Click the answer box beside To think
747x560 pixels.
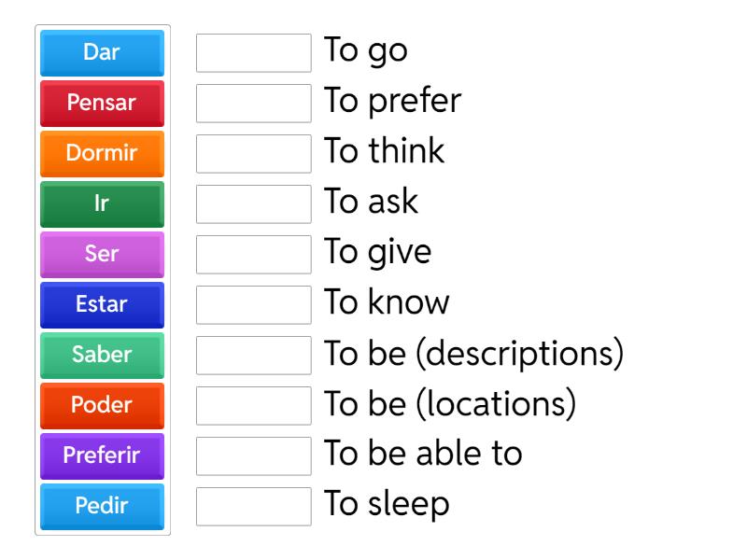(253, 154)
